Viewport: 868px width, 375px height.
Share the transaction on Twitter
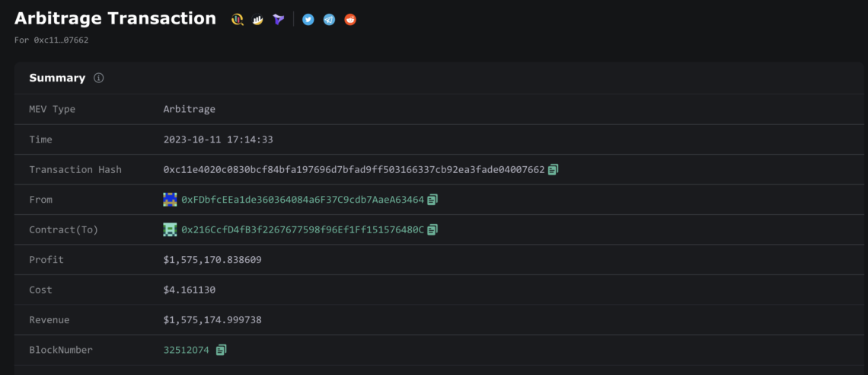[x=308, y=19]
